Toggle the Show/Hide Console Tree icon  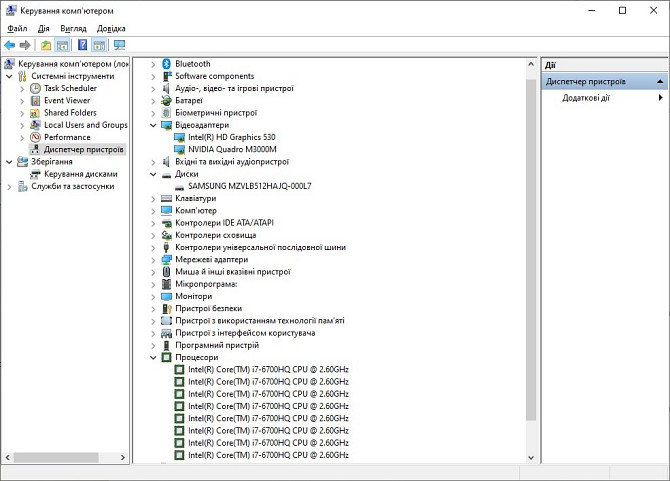pyautogui.click(x=62, y=45)
